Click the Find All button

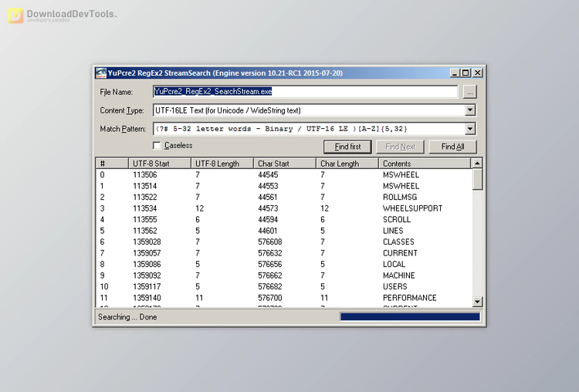pos(452,147)
